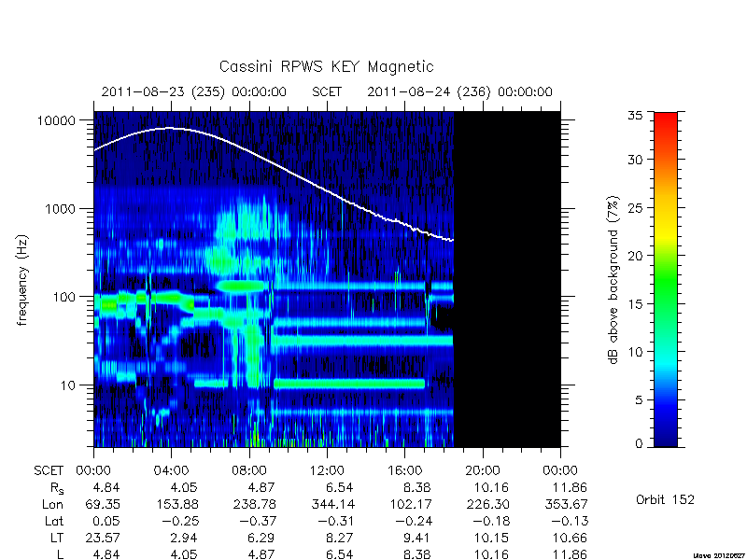Click the 12:00 time axis label
Image resolution: width=747 pixels, height=560 pixels.
[327, 471]
